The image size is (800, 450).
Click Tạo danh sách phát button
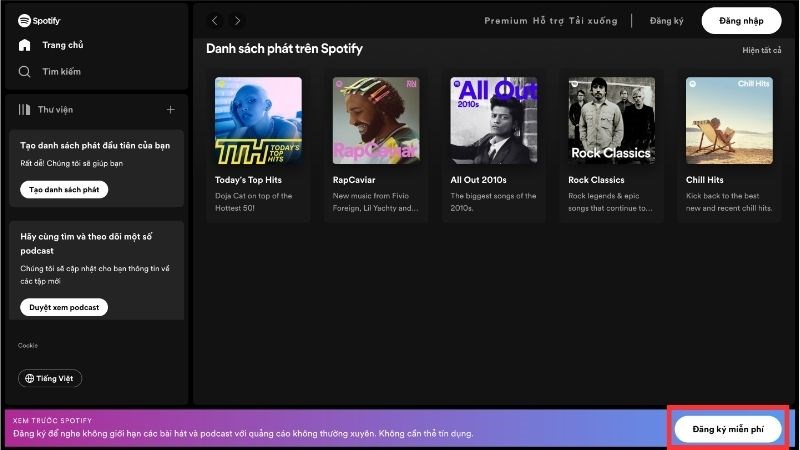click(x=64, y=189)
